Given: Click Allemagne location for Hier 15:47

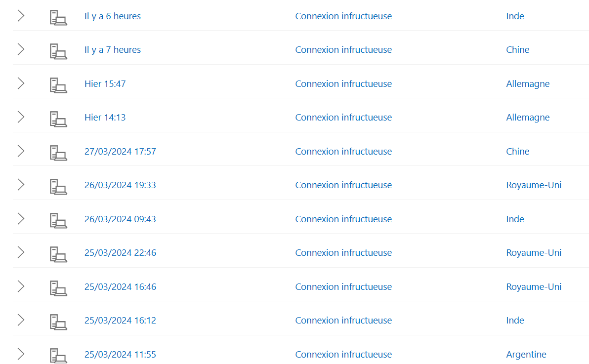Looking at the screenshot, I should coord(527,84).
